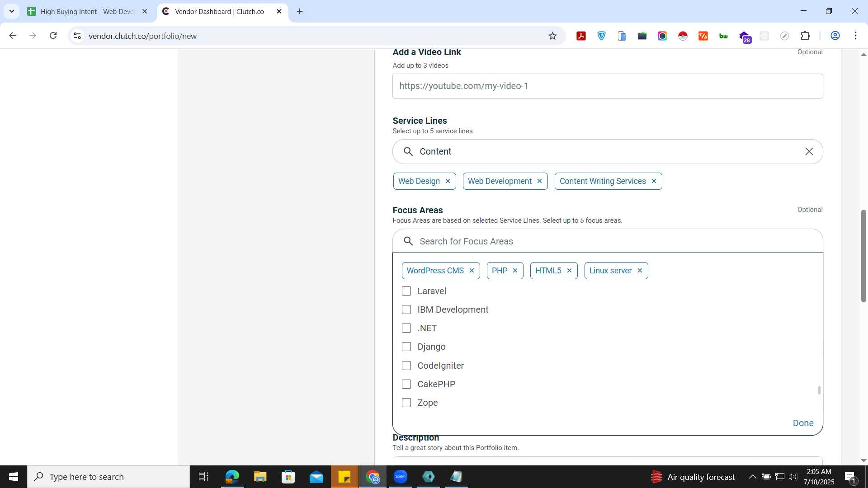Viewport: 868px width, 488px height.
Task: Open a new browser tab
Action: point(300,12)
